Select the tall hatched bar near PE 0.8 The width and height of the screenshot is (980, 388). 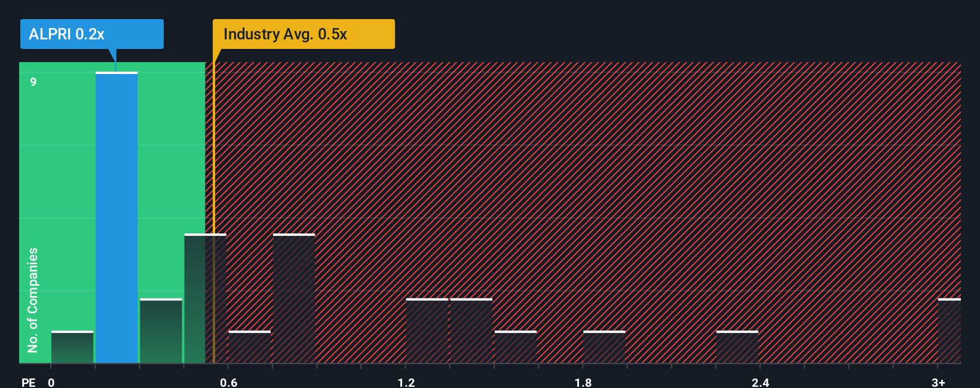pos(294,298)
